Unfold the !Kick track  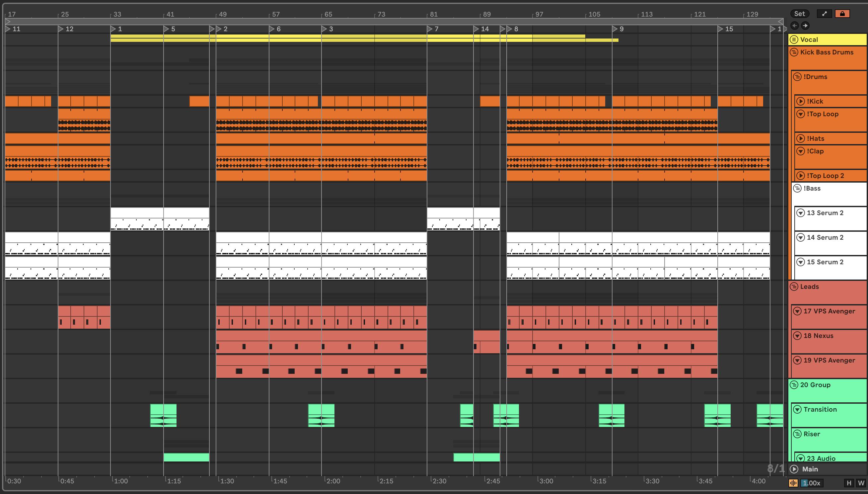pos(801,102)
